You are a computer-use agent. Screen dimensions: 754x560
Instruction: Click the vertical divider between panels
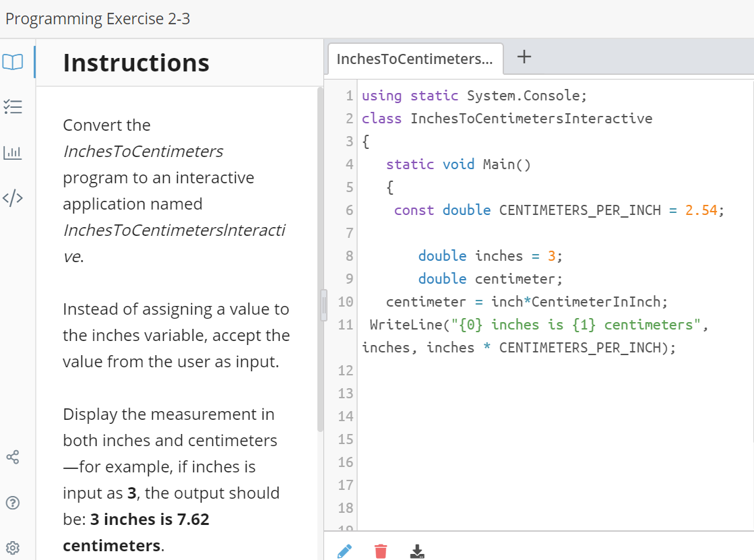tap(323, 305)
